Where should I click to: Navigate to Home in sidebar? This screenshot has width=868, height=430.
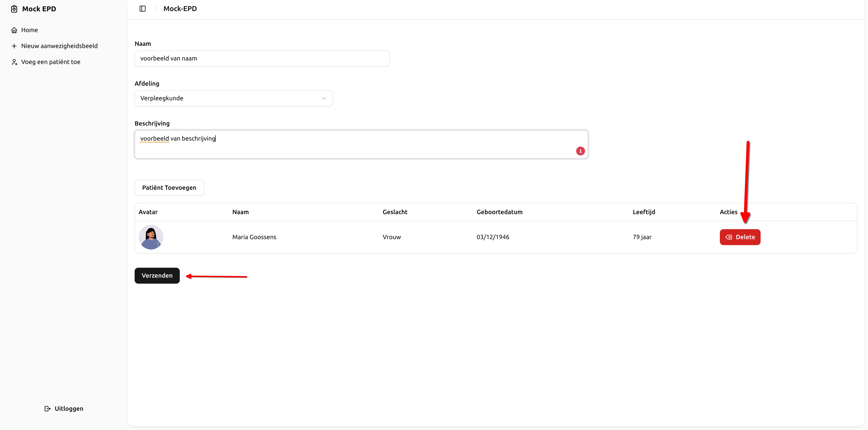coord(29,30)
